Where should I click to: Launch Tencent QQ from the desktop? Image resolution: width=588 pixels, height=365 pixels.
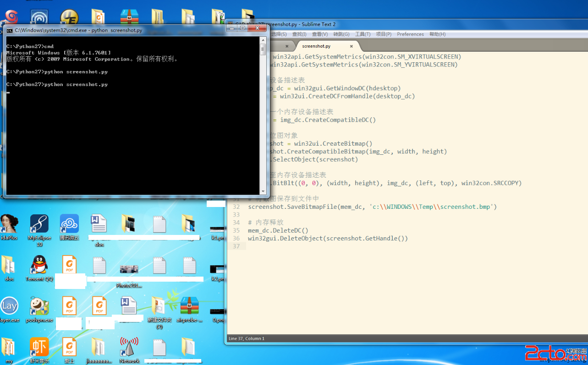coord(39,265)
